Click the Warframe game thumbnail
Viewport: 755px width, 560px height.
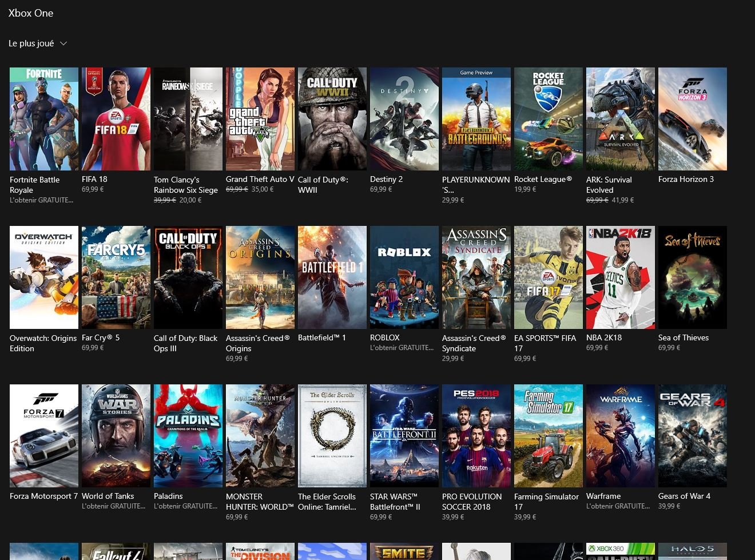[x=621, y=436]
